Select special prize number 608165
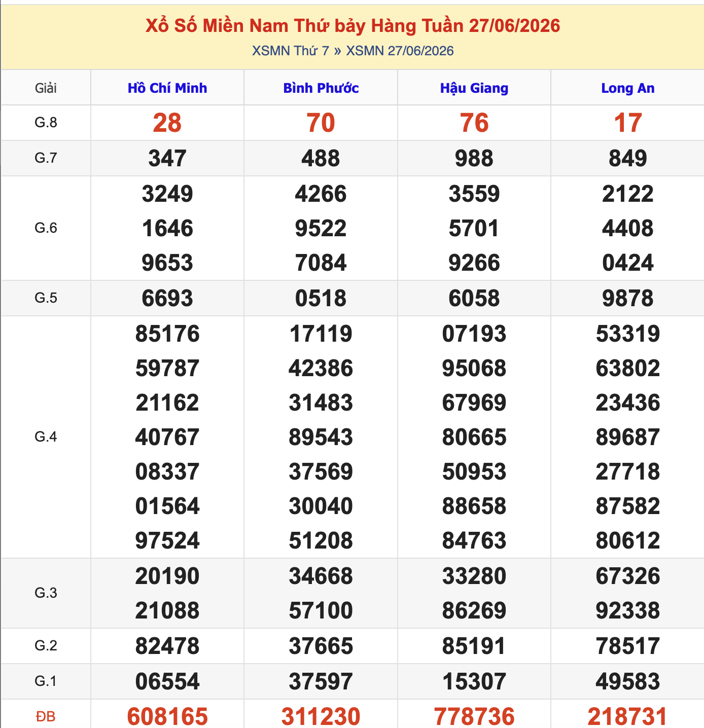This screenshot has width=704, height=728. tap(167, 717)
